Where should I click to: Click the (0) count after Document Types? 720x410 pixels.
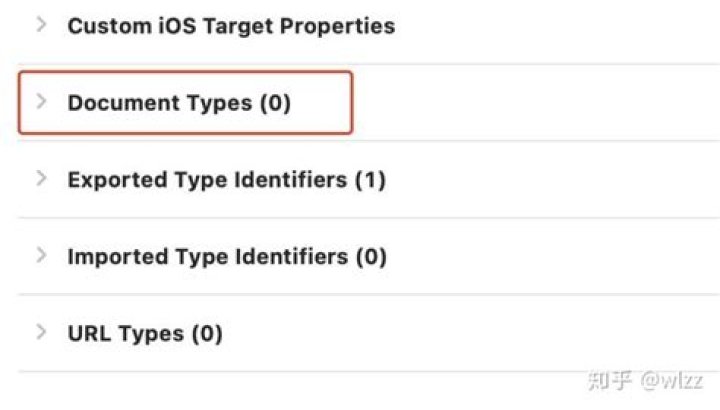click(275, 103)
